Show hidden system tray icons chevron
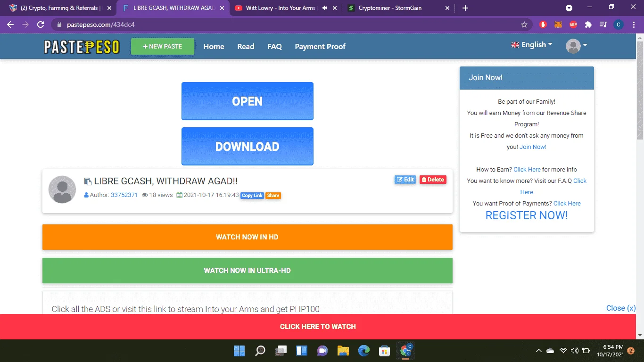This screenshot has width=644, height=362. point(539,351)
